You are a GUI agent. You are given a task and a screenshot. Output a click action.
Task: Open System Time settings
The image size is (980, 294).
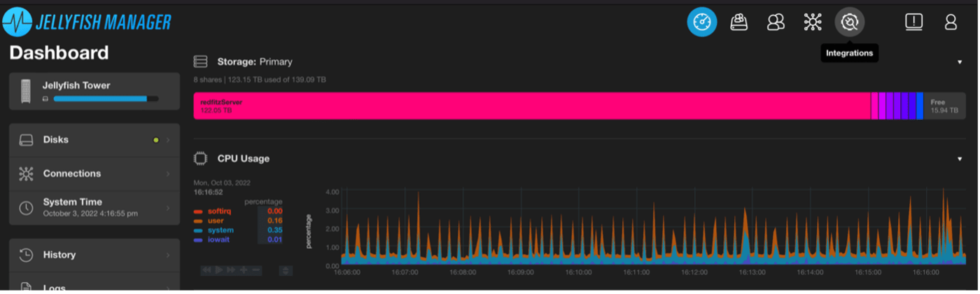(94, 207)
